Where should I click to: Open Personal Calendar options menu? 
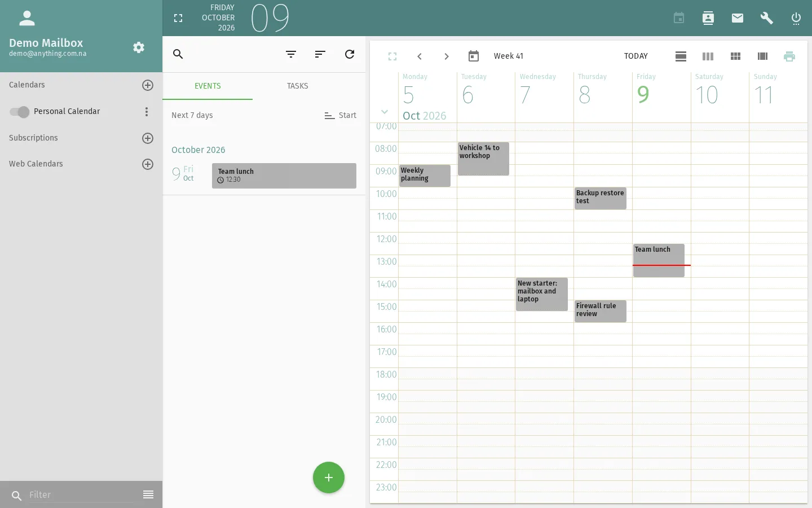[x=147, y=112]
